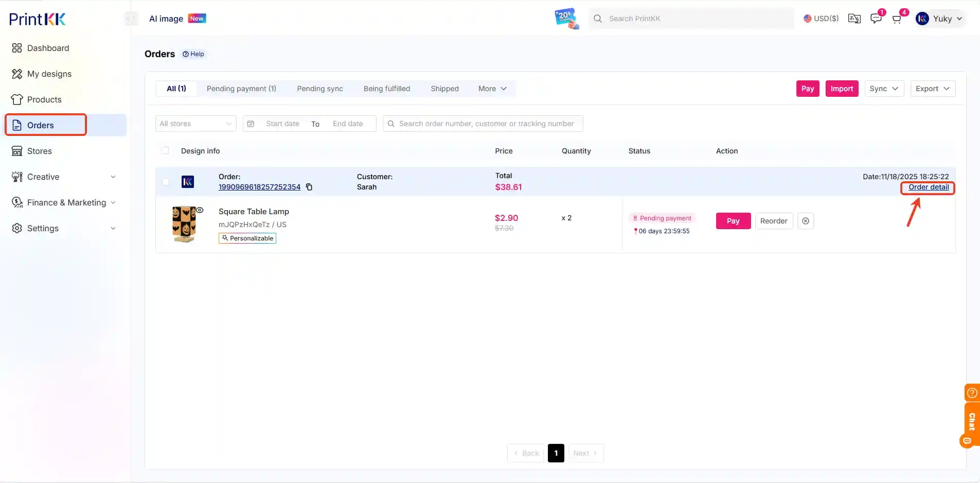Click the calendar icon near date filters
The image size is (980, 483).
(250, 124)
